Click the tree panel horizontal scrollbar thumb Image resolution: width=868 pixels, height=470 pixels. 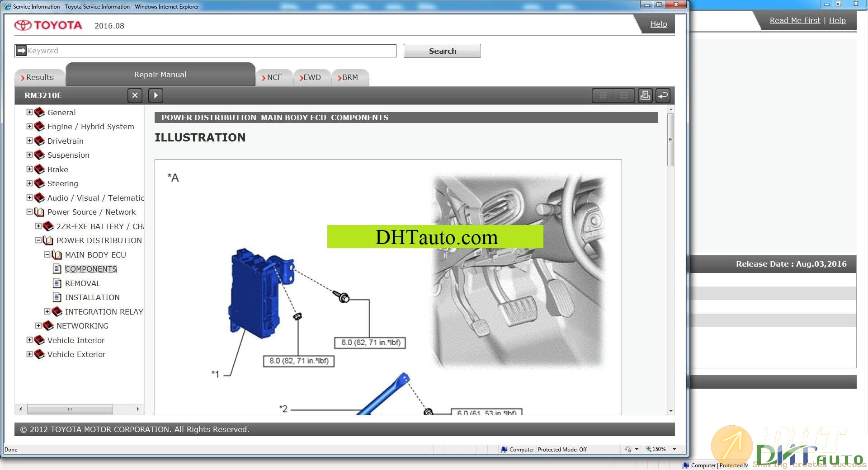(70, 409)
